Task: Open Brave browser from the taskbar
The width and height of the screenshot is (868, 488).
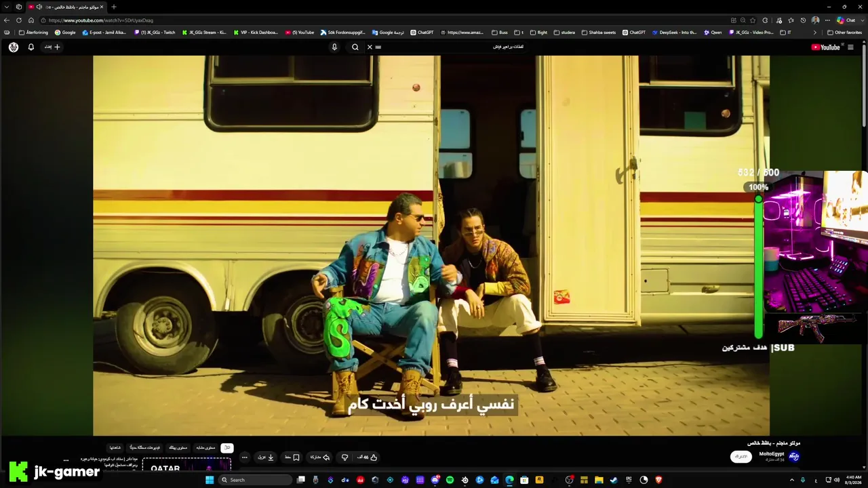Action: [x=658, y=480]
